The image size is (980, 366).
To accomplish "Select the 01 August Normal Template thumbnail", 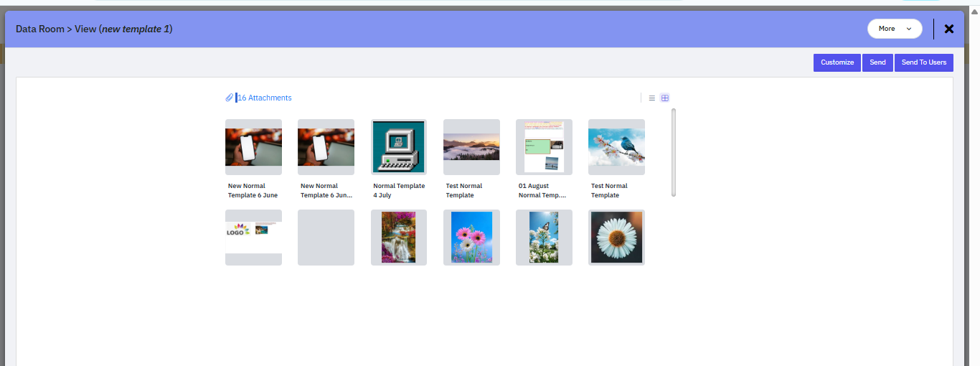I will (x=544, y=147).
